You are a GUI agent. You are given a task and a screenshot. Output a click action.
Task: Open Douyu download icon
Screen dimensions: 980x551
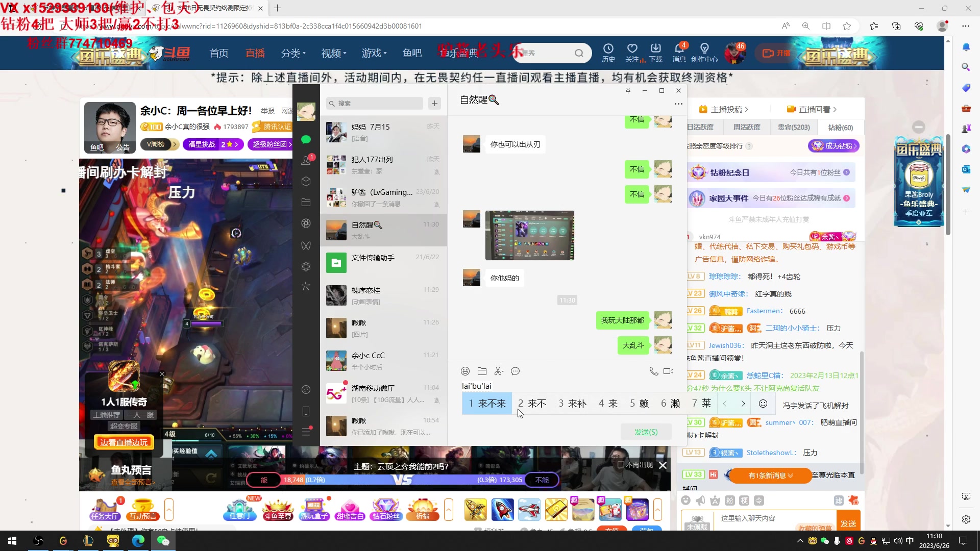[x=656, y=53]
